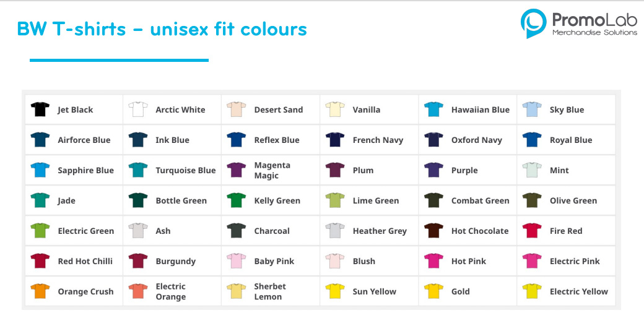The width and height of the screenshot is (644, 318).
Task: Choose the Baby Pink t-shirt icon
Action: (x=236, y=261)
